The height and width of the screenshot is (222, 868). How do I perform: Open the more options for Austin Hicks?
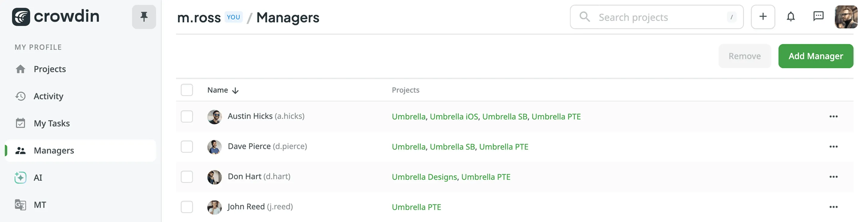click(x=833, y=117)
